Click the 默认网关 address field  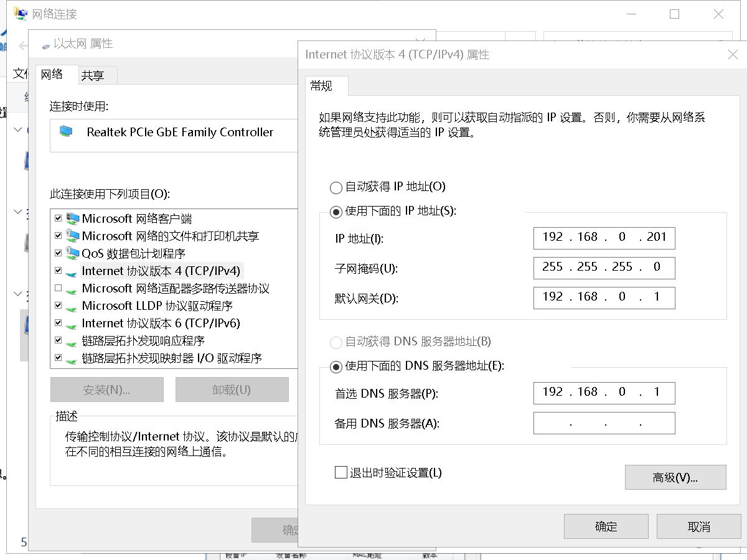pos(604,297)
